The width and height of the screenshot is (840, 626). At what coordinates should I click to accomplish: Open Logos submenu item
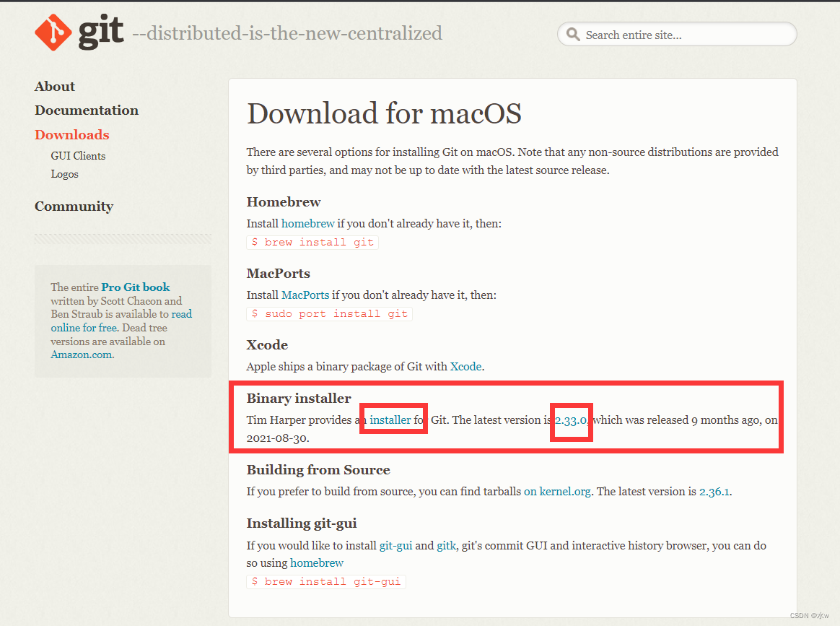[65, 174]
